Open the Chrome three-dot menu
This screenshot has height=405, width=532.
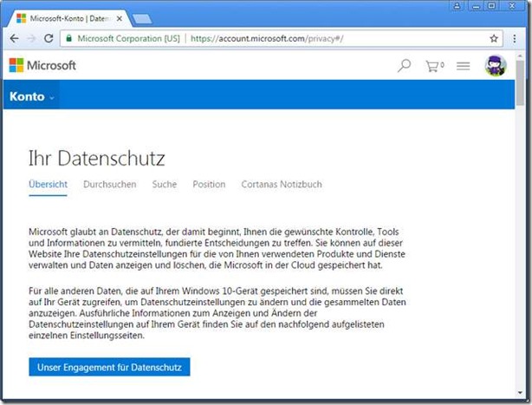(515, 39)
